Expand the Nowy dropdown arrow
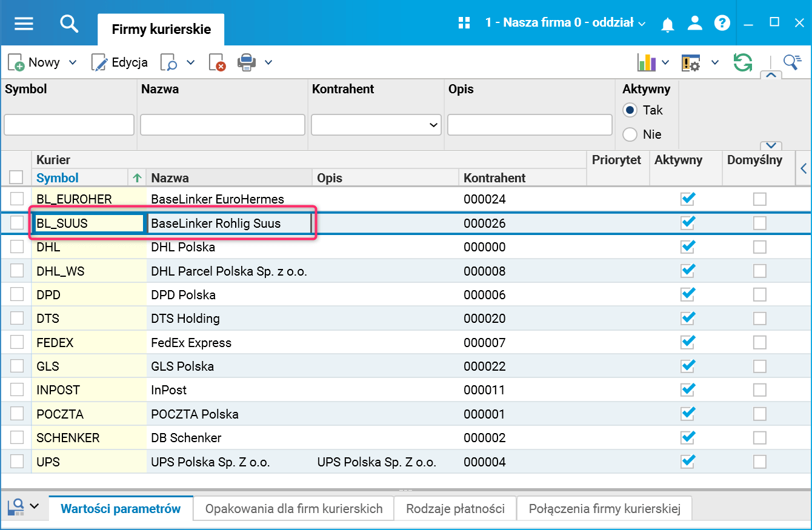Screen dimensions: 812x530 [73, 62]
